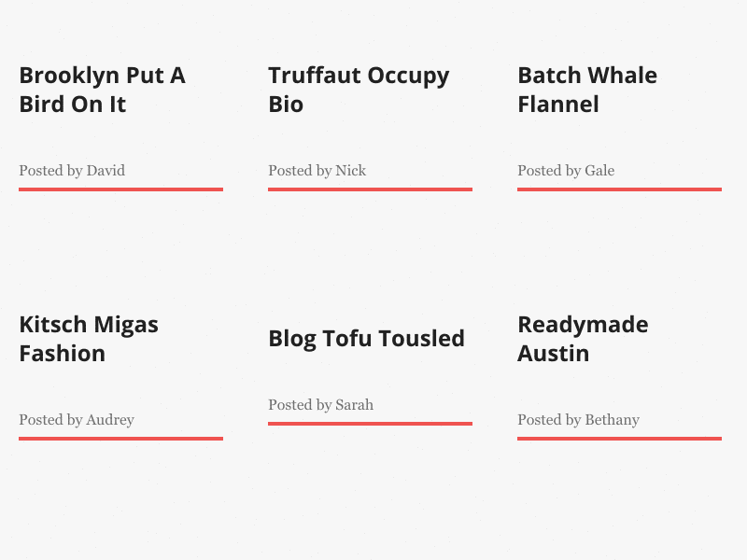Open the Readymade Austin article
This screenshot has width=747, height=560.
pyautogui.click(x=583, y=339)
